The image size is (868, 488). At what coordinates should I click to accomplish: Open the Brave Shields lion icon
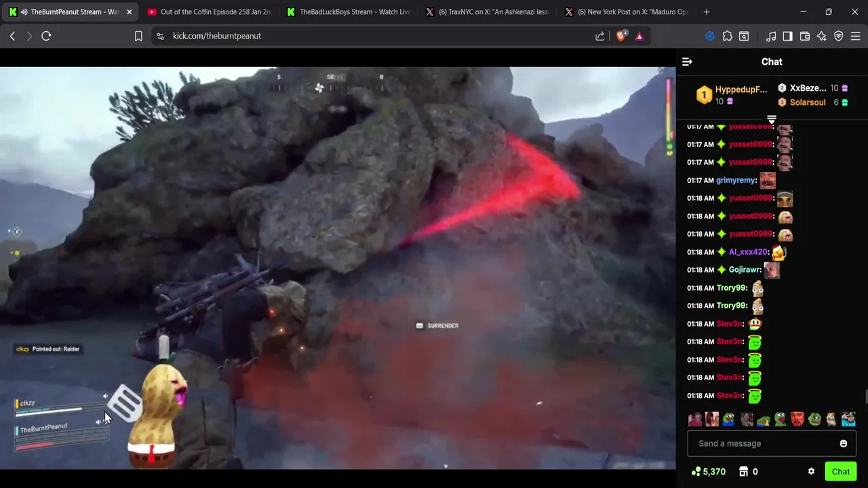tap(621, 36)
